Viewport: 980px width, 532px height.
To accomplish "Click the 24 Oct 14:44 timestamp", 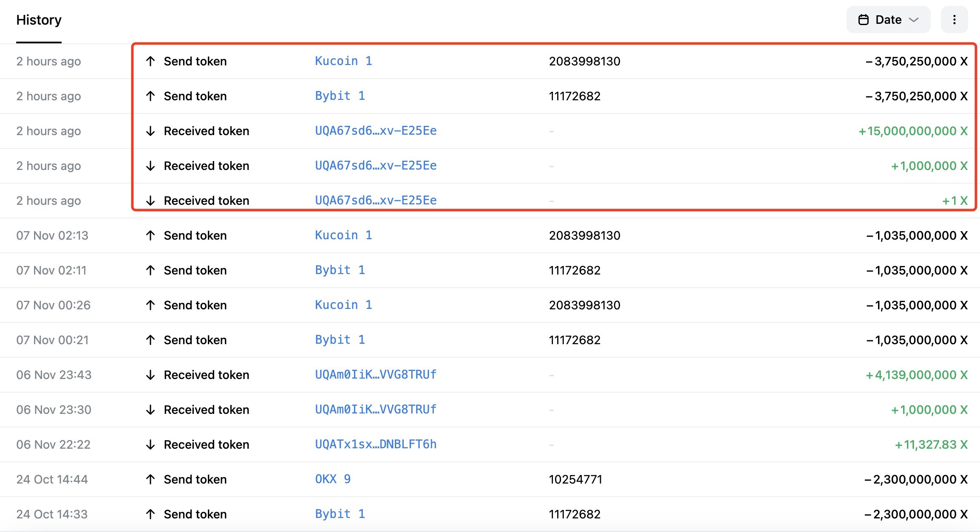I will (52, 479).
